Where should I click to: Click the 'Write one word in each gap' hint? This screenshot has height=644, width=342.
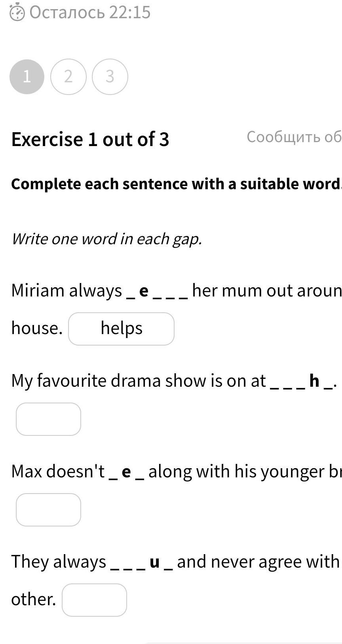(107, 239)
